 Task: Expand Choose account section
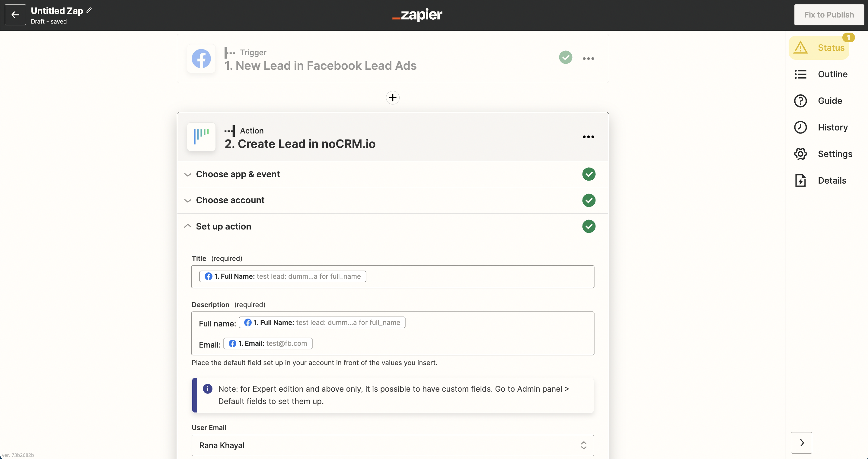393,200
